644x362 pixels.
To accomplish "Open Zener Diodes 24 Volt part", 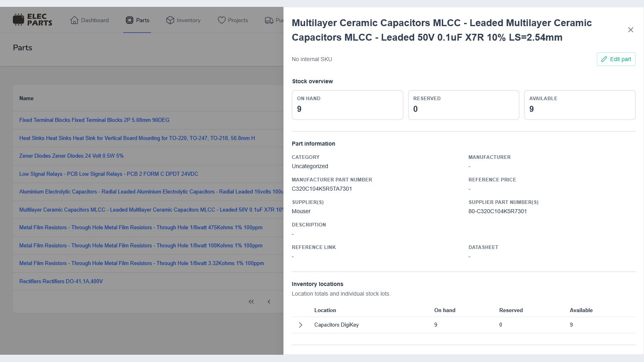I will [x=71, y=156].
